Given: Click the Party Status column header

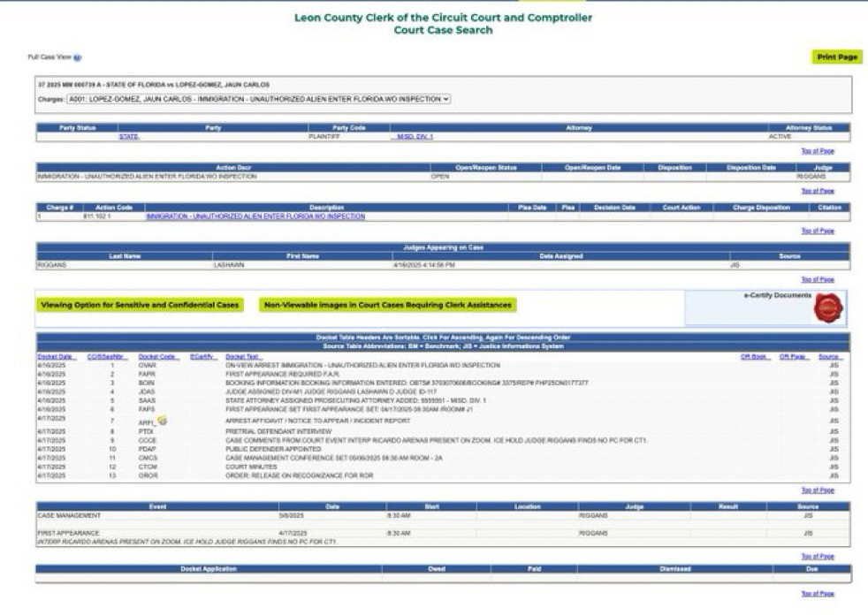Looking at the screenshot, I should pyautogui.click(x=78, y=128).
